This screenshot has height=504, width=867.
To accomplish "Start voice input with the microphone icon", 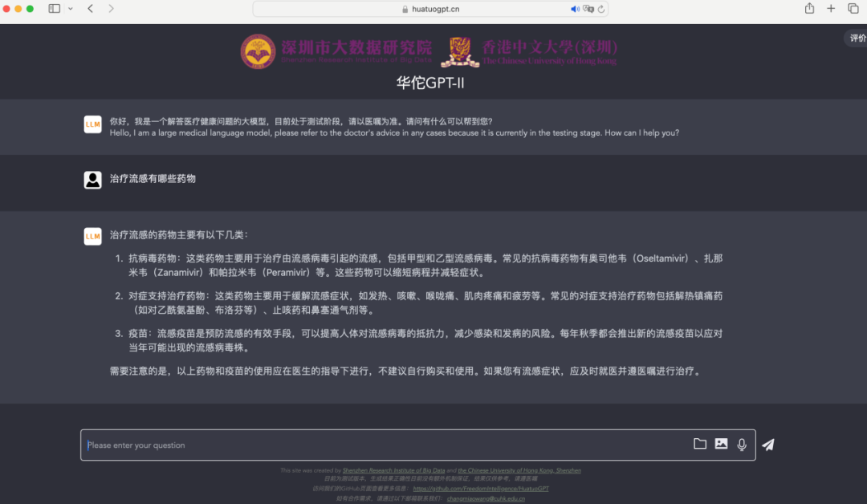I will (742, 445).
